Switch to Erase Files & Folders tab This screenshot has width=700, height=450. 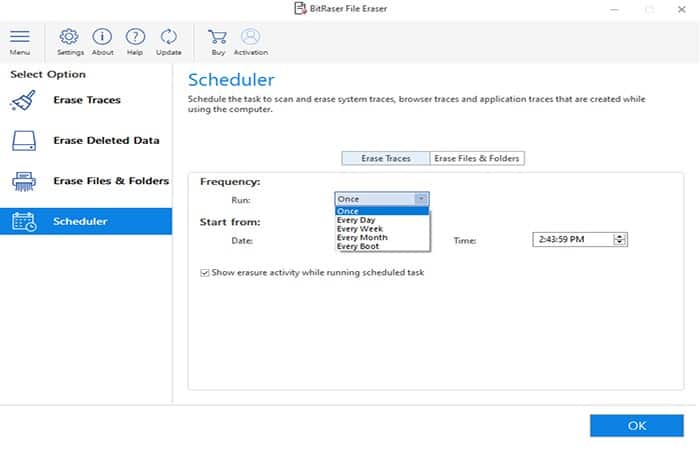click(x=477, y=158)
